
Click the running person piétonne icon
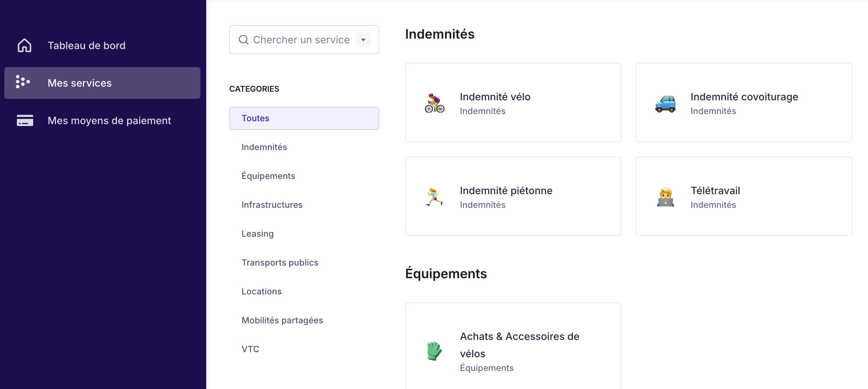pos(434,197)
